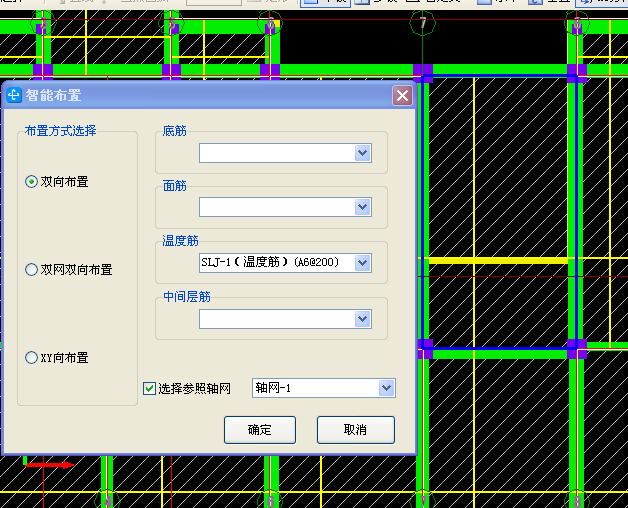Open the 中间层筋 dropdown arrow
Image resolution: width=628 pixels, height=508 pixels.
pyautogui.click(x=362, y=319)
